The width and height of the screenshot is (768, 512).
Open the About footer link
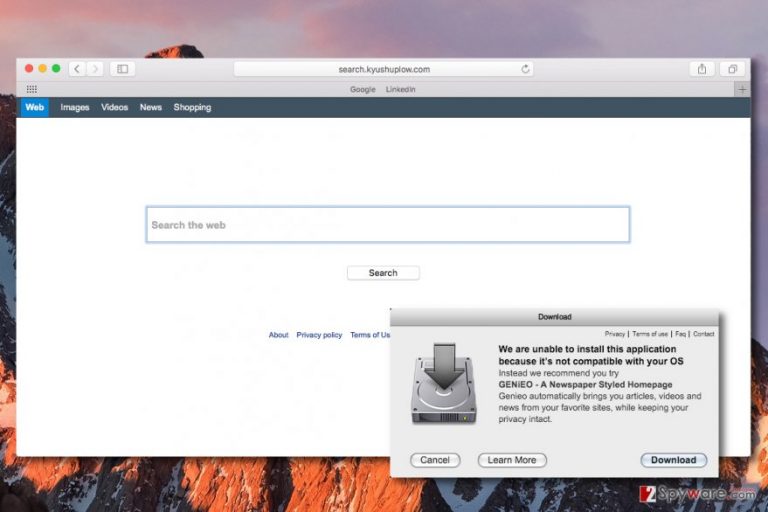click(278, 335)
